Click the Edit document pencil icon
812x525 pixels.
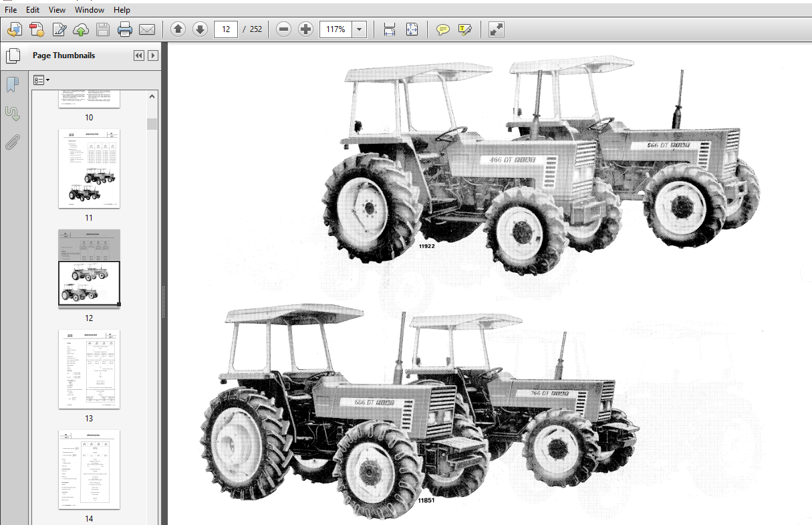pos(59,29)
